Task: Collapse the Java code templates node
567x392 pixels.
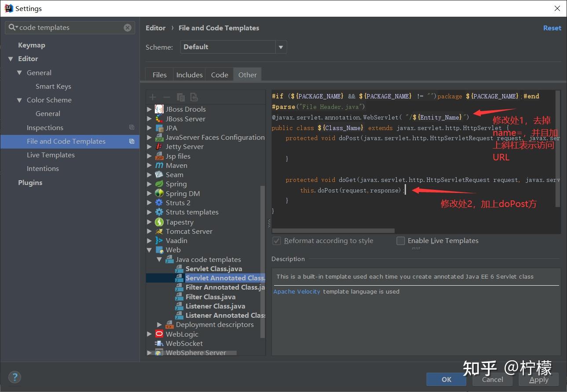Action: click(160, 260)
